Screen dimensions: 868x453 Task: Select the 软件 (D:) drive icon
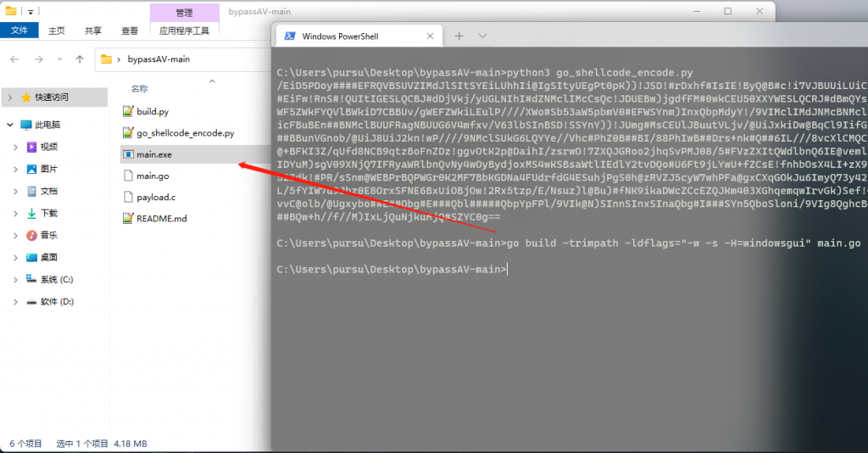coord(31,302)
